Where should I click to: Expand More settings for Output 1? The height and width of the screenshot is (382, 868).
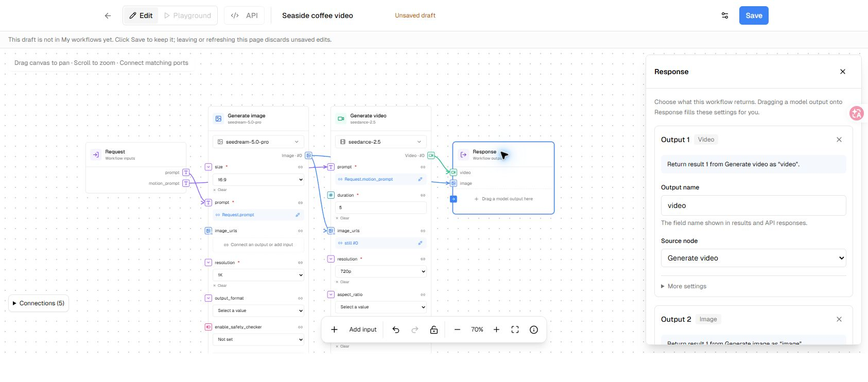coord(684,286)
